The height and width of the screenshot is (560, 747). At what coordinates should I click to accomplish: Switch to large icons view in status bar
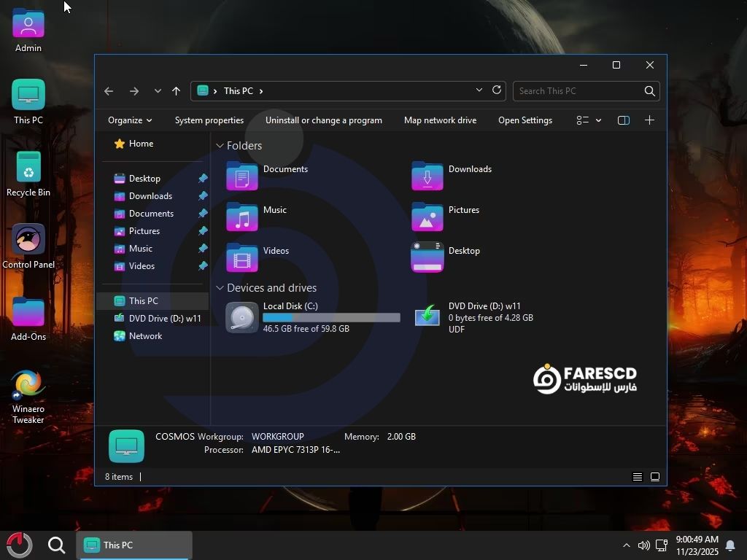(x=655, y=477)
